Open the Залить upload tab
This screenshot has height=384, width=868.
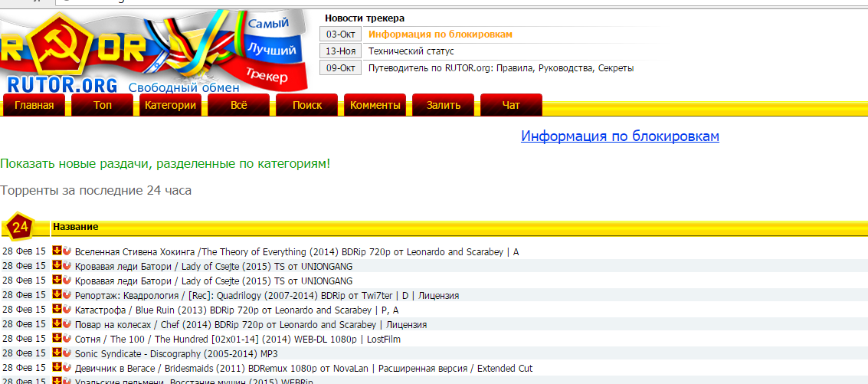[444, 105]
